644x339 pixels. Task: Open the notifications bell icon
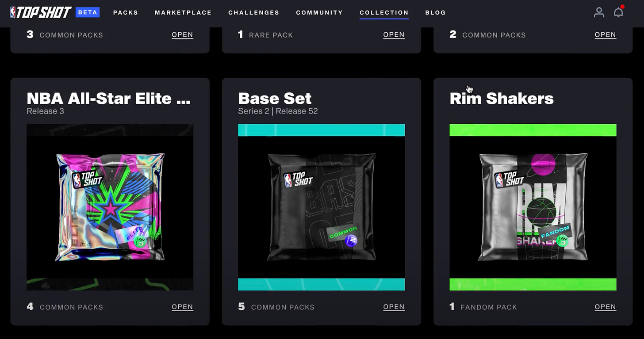(618, 12)
